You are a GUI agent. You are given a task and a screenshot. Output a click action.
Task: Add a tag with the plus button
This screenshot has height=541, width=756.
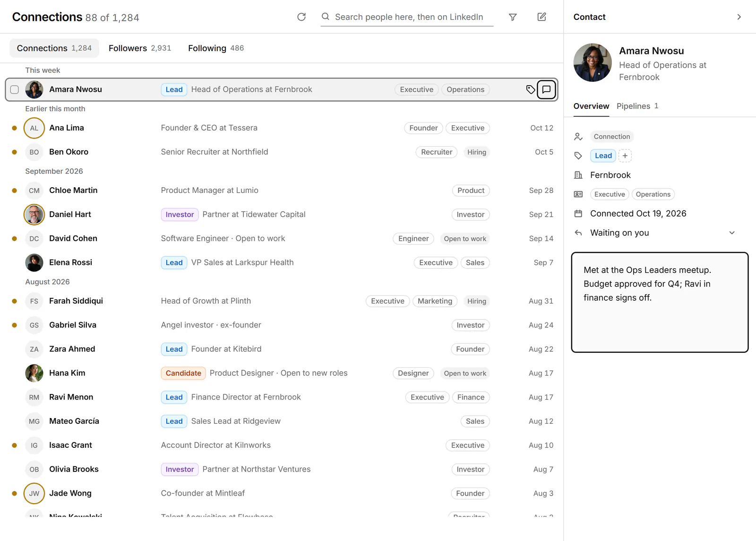[625, 156]
